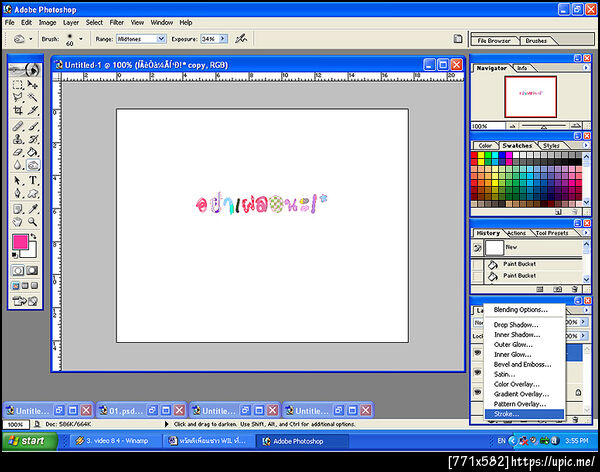The image size is (600, 472).
Task: Select the Notes tool
Action: pos(18,209)
